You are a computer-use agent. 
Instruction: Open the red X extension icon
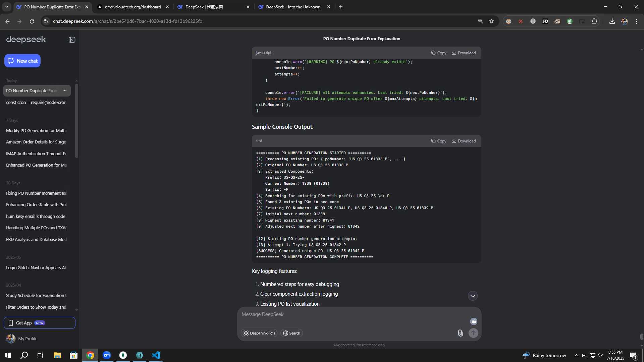tap(521, 21)
